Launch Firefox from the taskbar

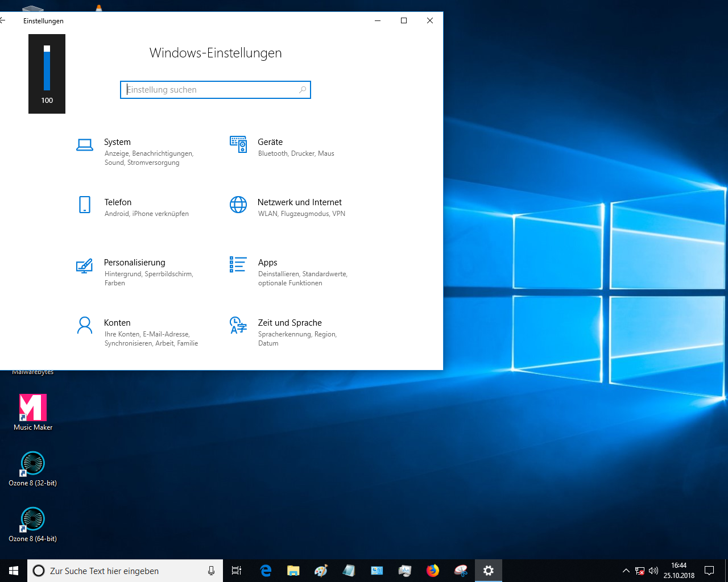pyautogui.click(x=433, y=571)
